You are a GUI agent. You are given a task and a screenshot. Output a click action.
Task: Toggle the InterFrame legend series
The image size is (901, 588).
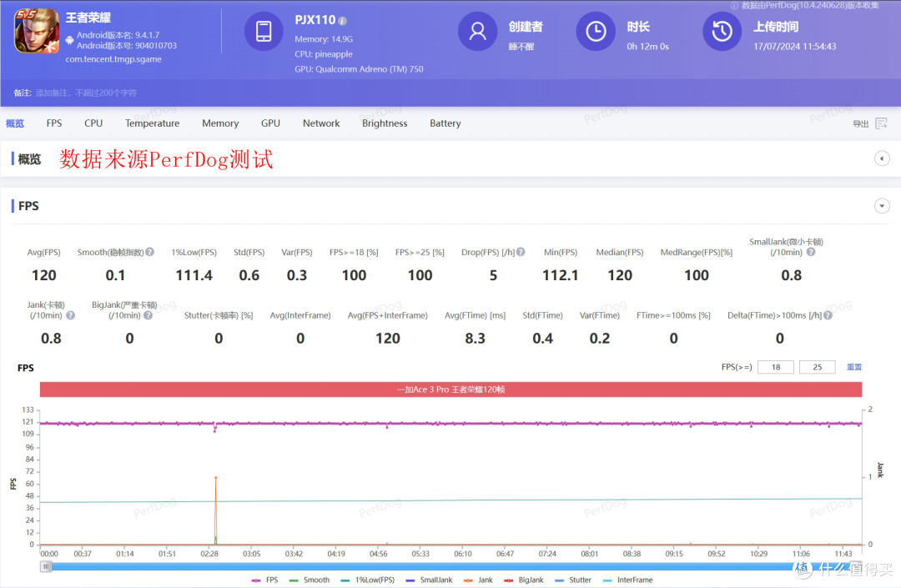coord(627,580)
